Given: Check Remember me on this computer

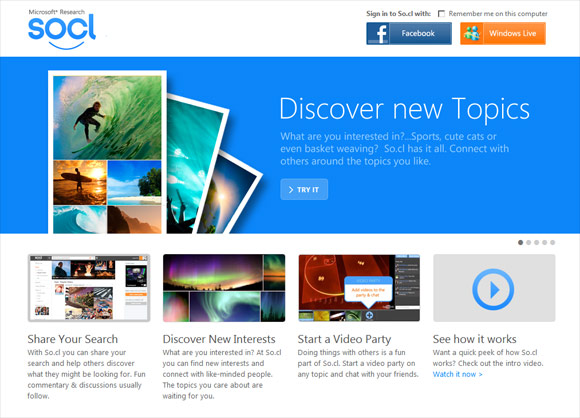Looking at the screenshot, I should 441,14.
